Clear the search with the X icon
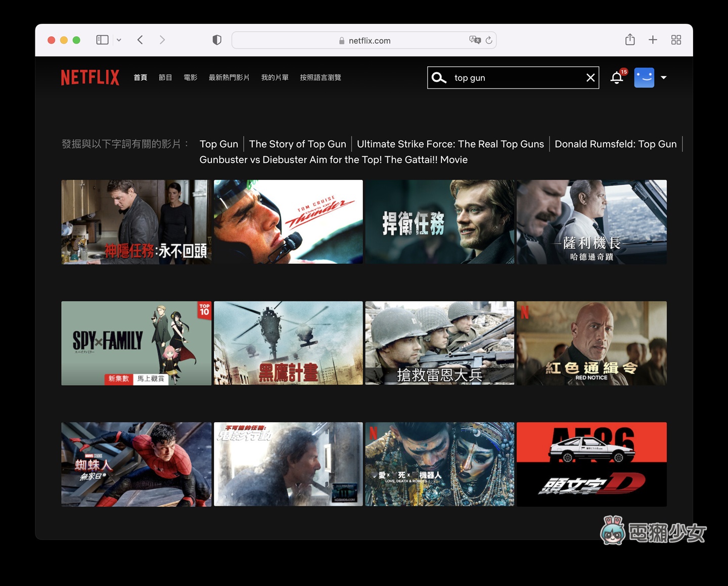The image size is (728, 586). 590,78
